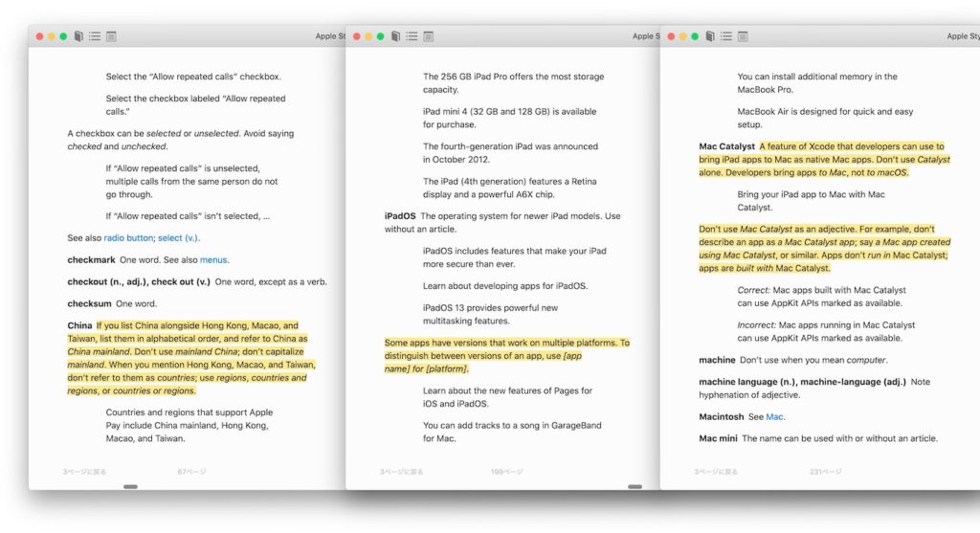
Task: Click "A checkbox can be selected or unselected" paragraph
Action: tap(181, 140)
